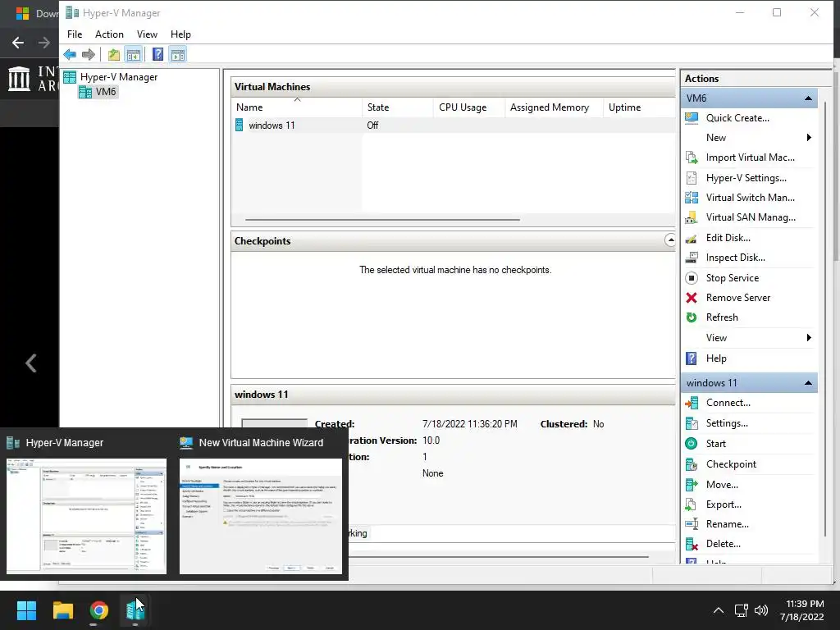Click the browser back arrow in background window

(x=18, y=43)
